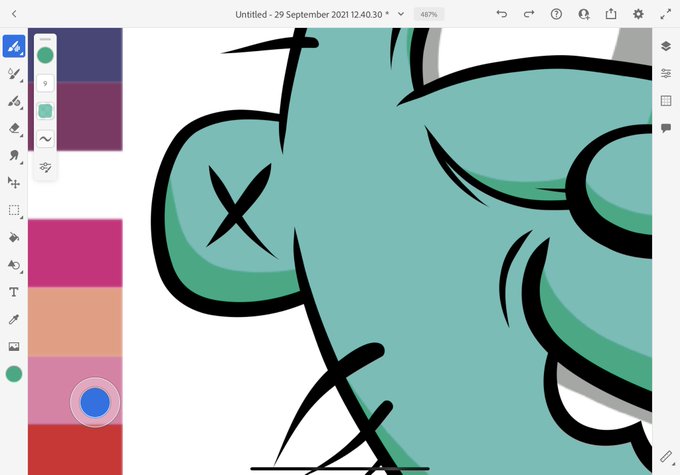680x475 pixels.
Task: Open the Place image tool
Action: (x=14, y=346)
